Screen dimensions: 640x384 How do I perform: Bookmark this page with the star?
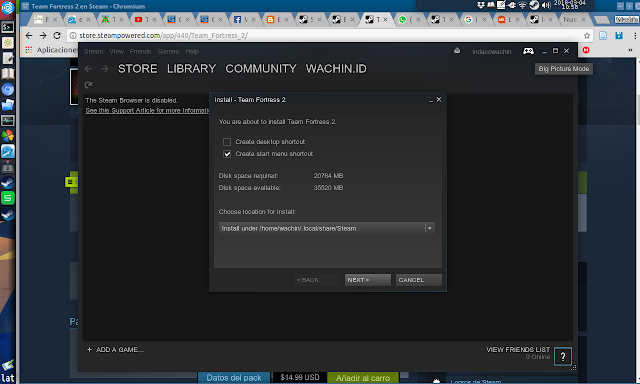(587, 36)
